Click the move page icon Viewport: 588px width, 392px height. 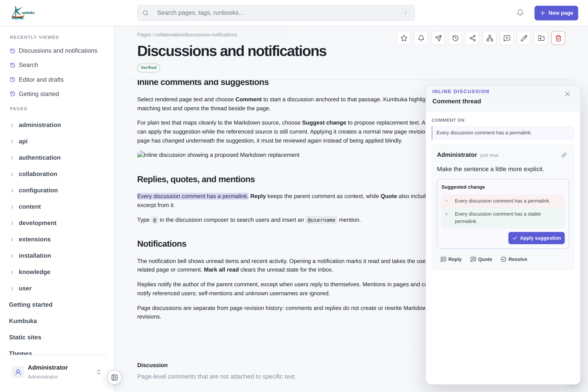(x=541, y=38)
